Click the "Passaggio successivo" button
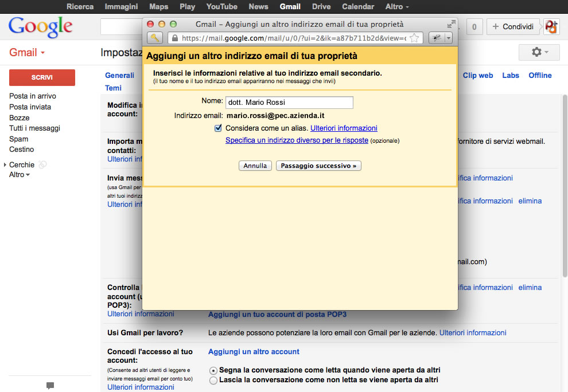Screen dimensions: 568x392 [318, 166]
